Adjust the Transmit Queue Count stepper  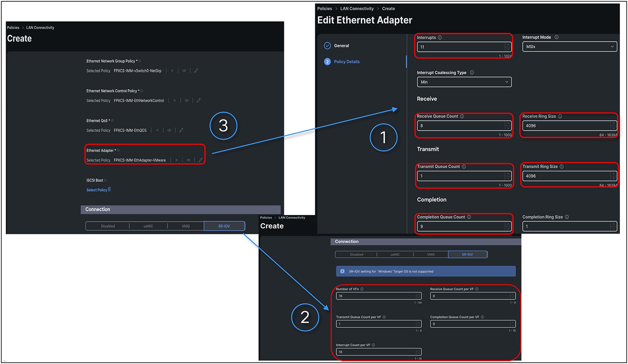point(508,176)
